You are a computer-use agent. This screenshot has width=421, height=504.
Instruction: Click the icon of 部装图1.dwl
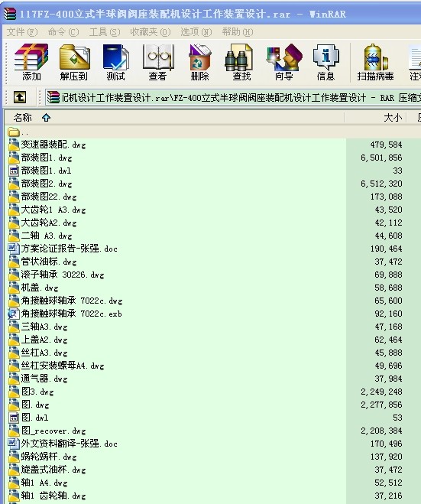[x=14, y=171]
